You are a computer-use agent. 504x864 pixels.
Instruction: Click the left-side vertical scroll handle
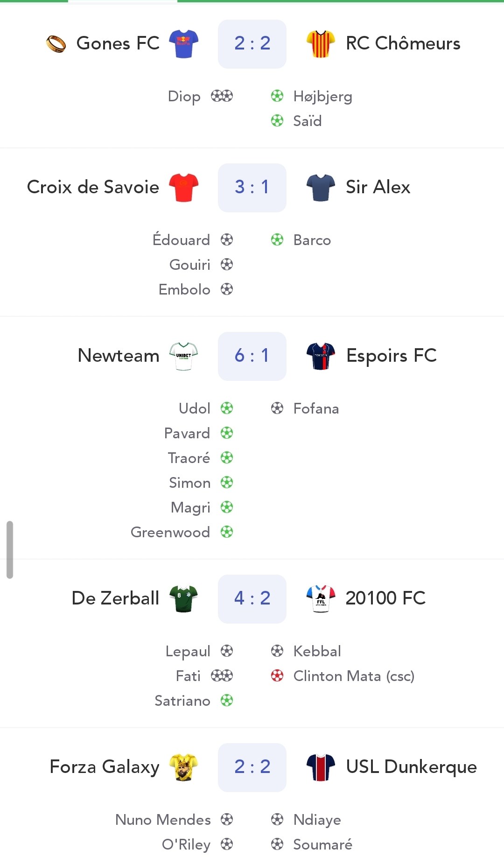(10, 549)
